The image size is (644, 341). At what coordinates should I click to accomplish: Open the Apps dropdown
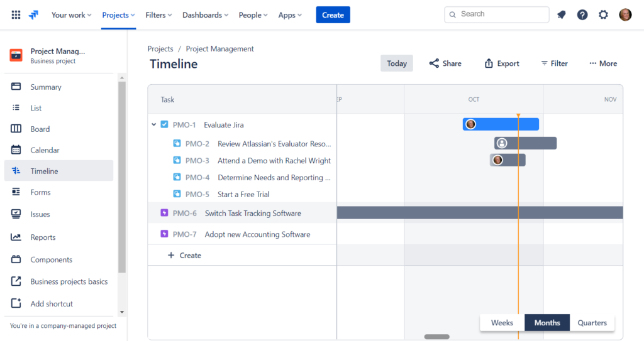click(290, 15)
